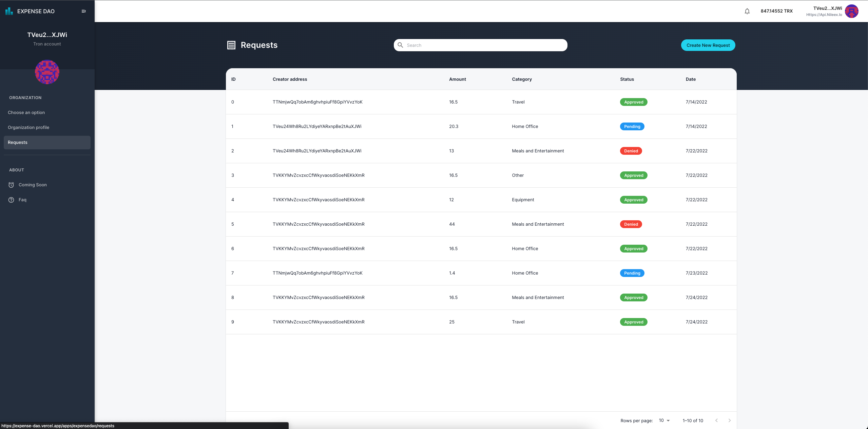The width and height of the screenshot is (868, 429).
Task: Click the notification bell icon
Action: [747, 11]
